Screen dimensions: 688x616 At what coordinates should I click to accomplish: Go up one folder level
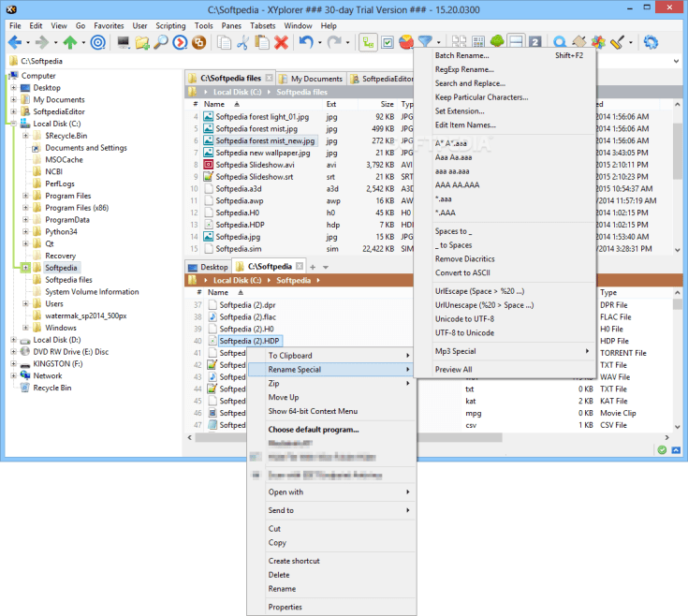(70, 42)
